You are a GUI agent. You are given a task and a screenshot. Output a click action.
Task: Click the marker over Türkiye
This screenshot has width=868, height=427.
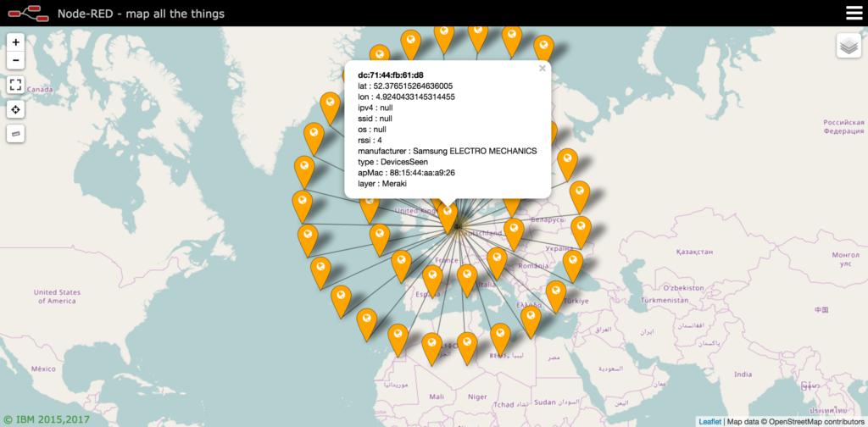pos(556,297)
